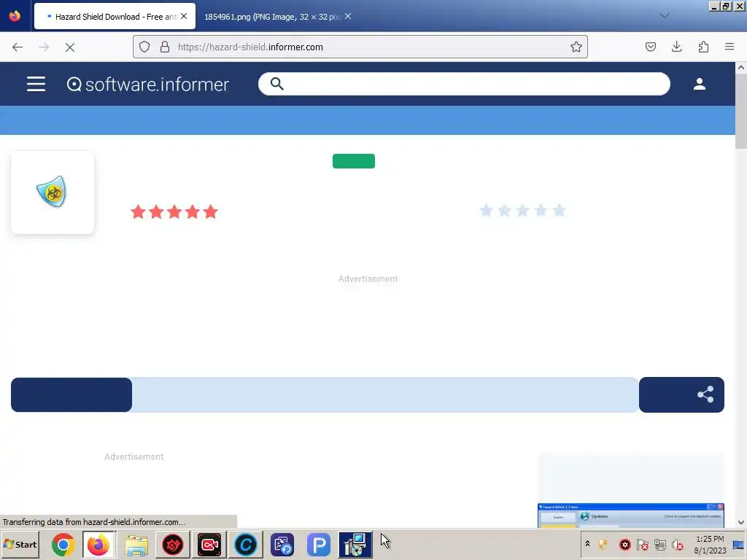Open the red gear app on the taskbar
This screenshot has height=560, width=747.
pos(172,544)
